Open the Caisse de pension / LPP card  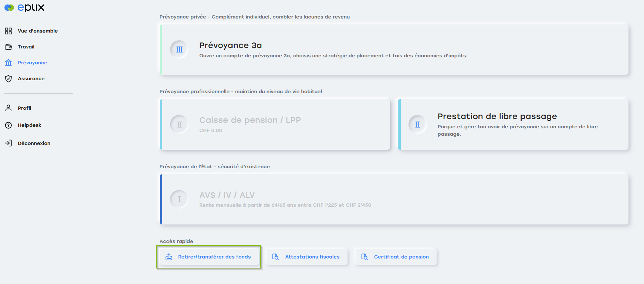coord(275,125)
